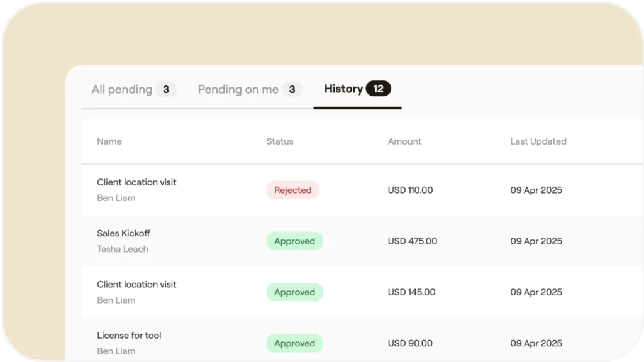Select the USD 475.00 amount cell
This screenshot has height=362, width=644.
[x=413, y=241]
